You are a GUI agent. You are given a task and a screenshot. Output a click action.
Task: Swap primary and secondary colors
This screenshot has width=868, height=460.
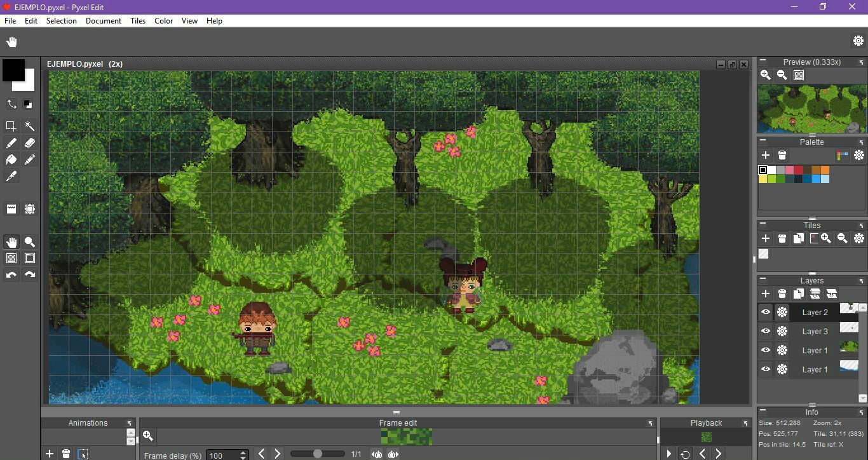[11, 104]
